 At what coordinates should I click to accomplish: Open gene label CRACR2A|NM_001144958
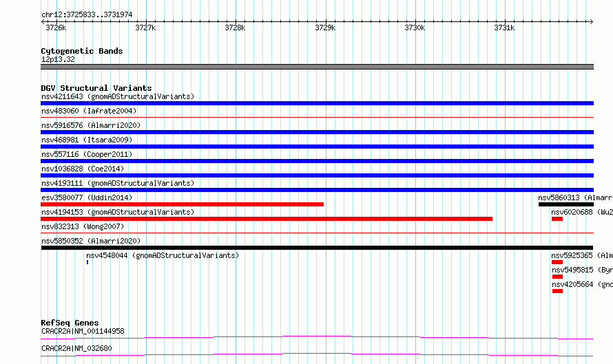point(83,331)
